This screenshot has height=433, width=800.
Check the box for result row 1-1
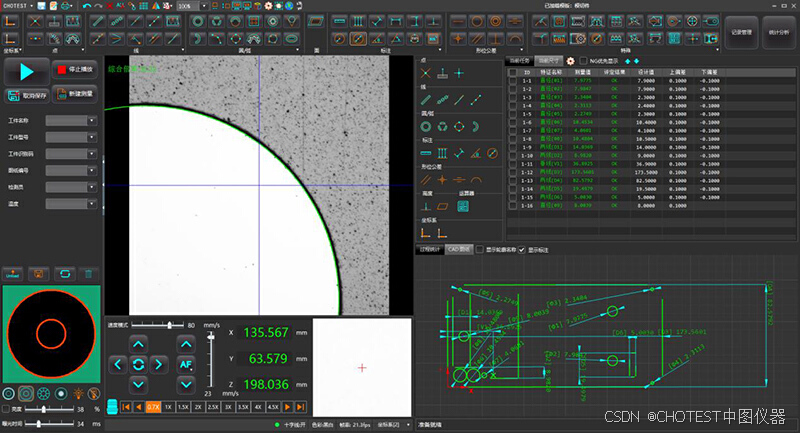pyautogui.click(x=513, y=81)
